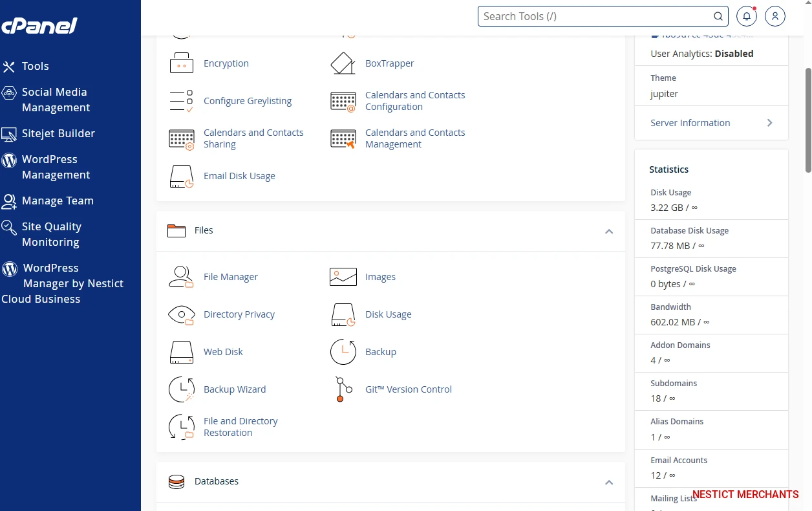
Task: Open the Email Disk Usage link
Action: (239, 176)
